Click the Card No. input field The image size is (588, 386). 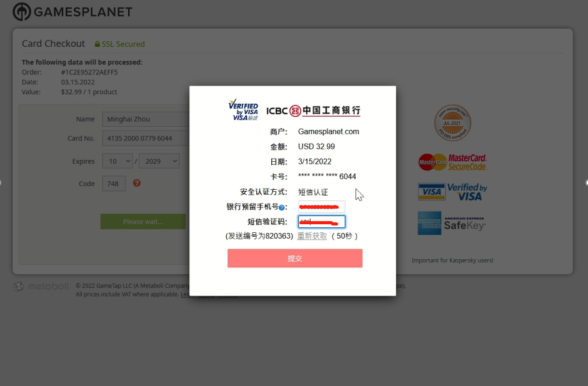pos(146,138)
